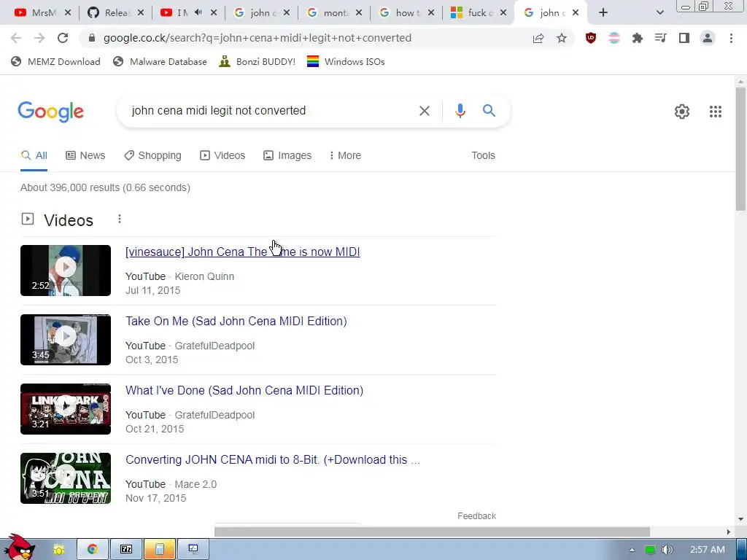The width and height of the screenshot is (747, 560).
Task: Open Bonzi BUDDY! bookmark
Action: [x=258, y=61]
